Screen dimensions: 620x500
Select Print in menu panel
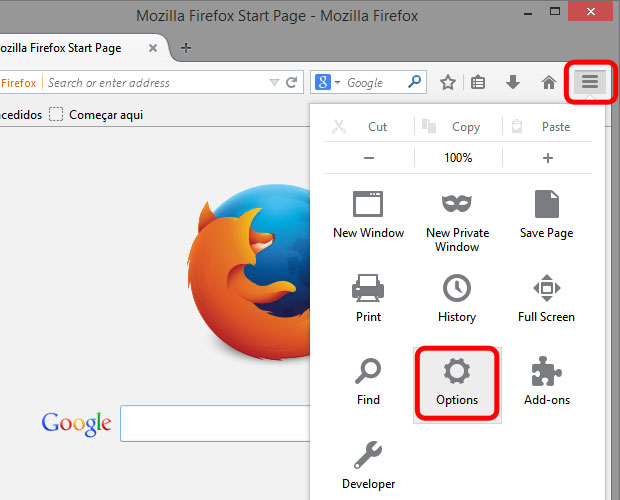click(368, 299)
